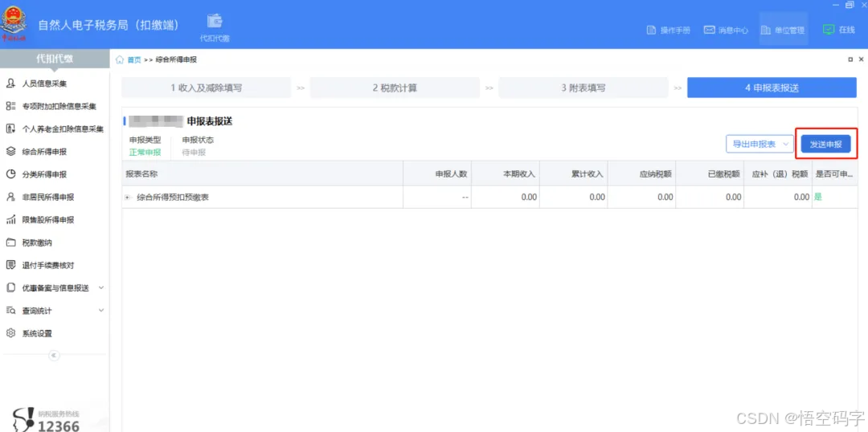Click the tax bureau emblem logo
868x432 pixels.
[14, 24]
